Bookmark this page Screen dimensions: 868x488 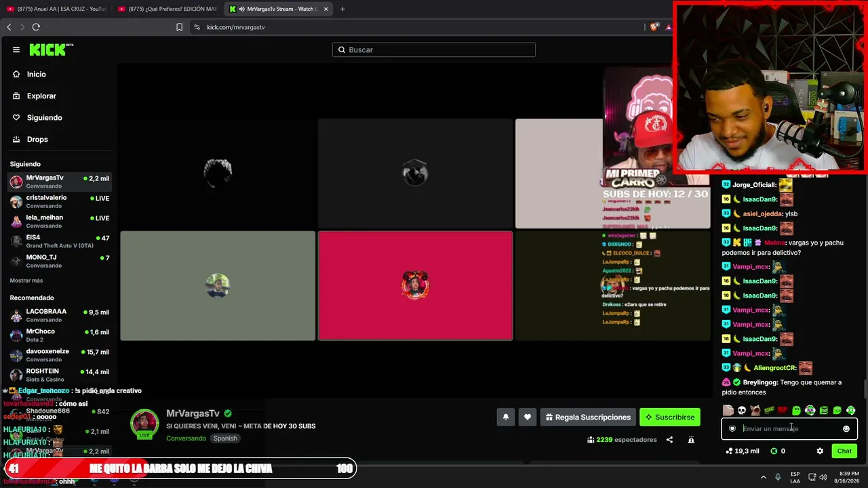click(x=179, y=27)
